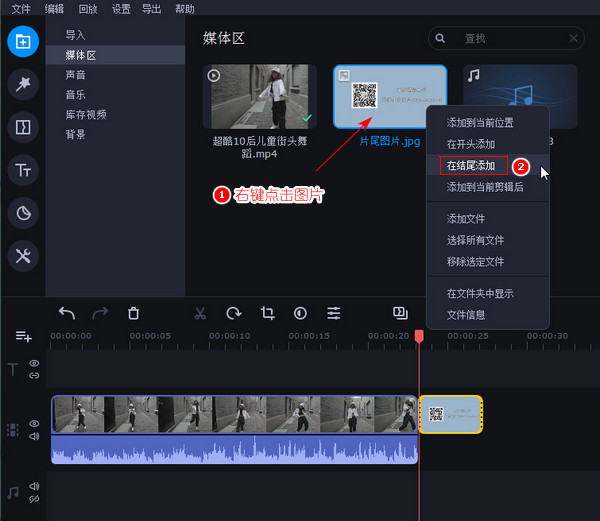600x521 pixels.
Task: Choose 文件信息 in context menu
Action: 488,315
